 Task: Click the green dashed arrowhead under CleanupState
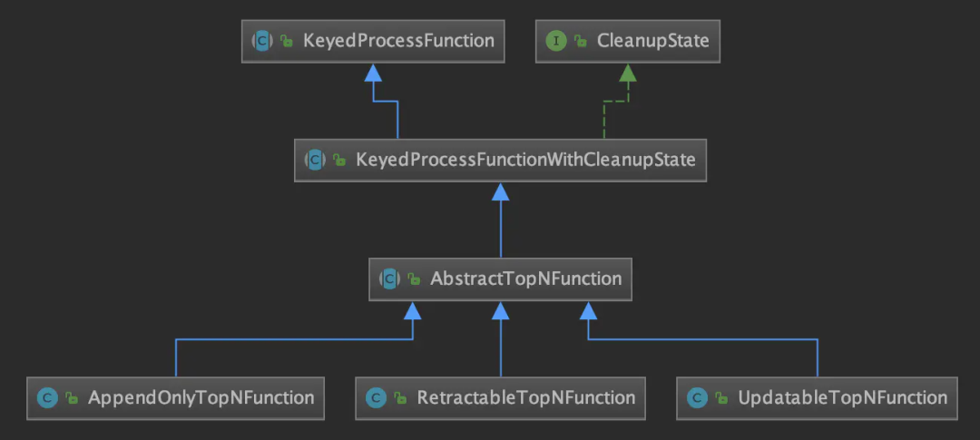627,73
